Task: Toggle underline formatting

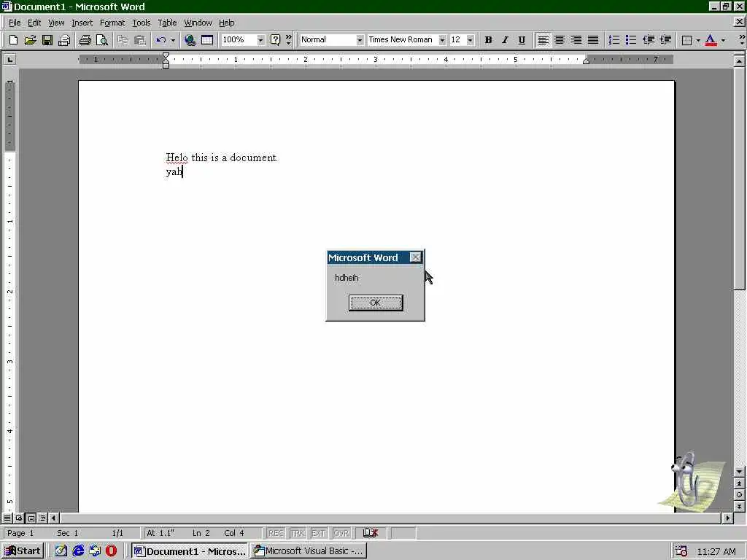Action: coord(522,40)
